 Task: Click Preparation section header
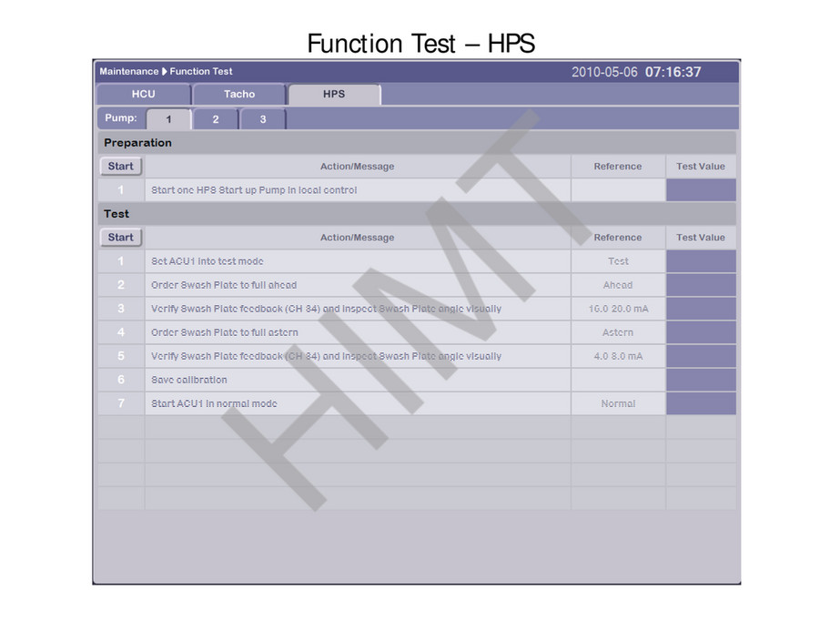(x=417, y=143)
